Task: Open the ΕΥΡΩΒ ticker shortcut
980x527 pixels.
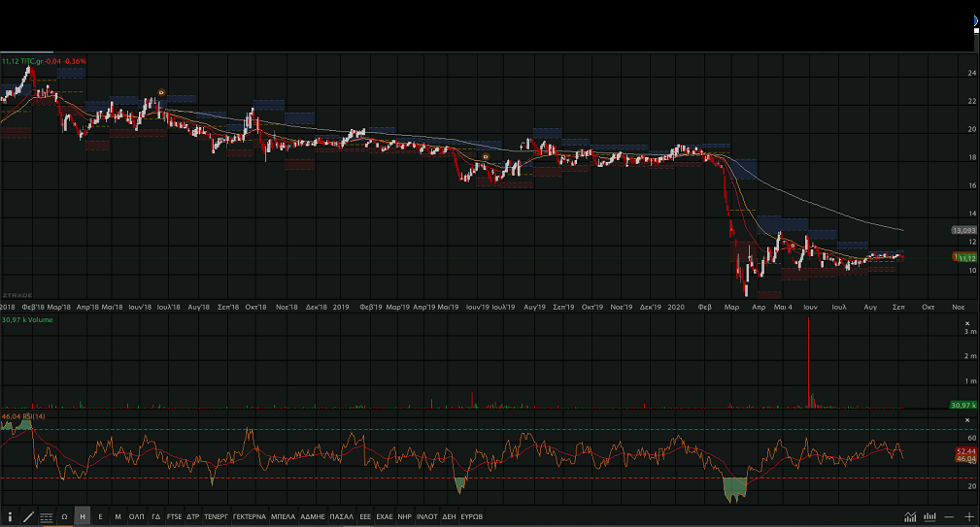Action: [472, 516]
